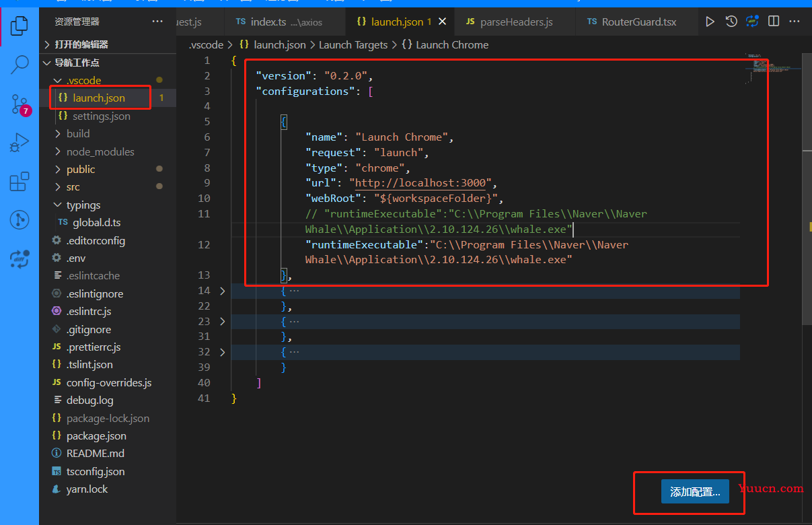Split the editor to the right
Image resolution: width=812 pixels, height=525 pixels.
[774, 22]
